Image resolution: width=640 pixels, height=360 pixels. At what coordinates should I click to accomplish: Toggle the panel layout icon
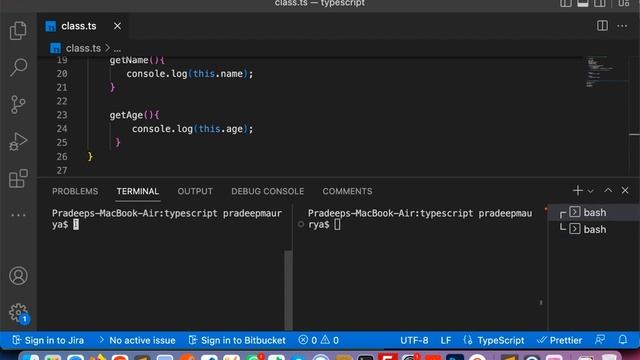582,4
